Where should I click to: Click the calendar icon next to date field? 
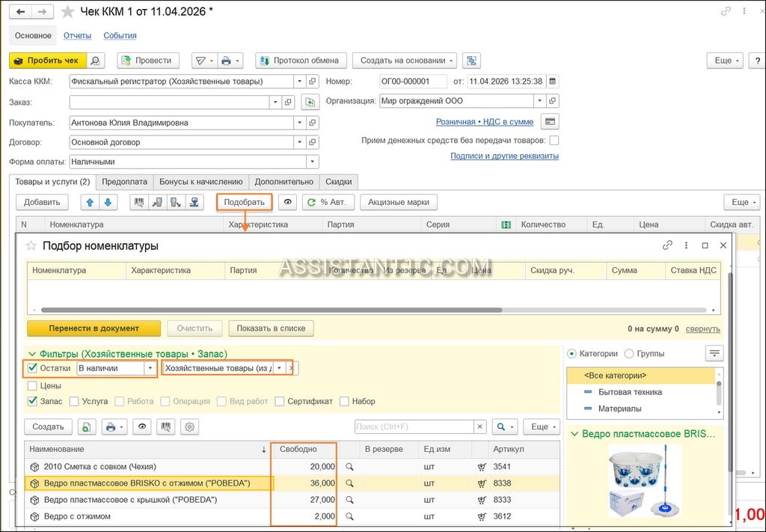(x=553, y=81)
